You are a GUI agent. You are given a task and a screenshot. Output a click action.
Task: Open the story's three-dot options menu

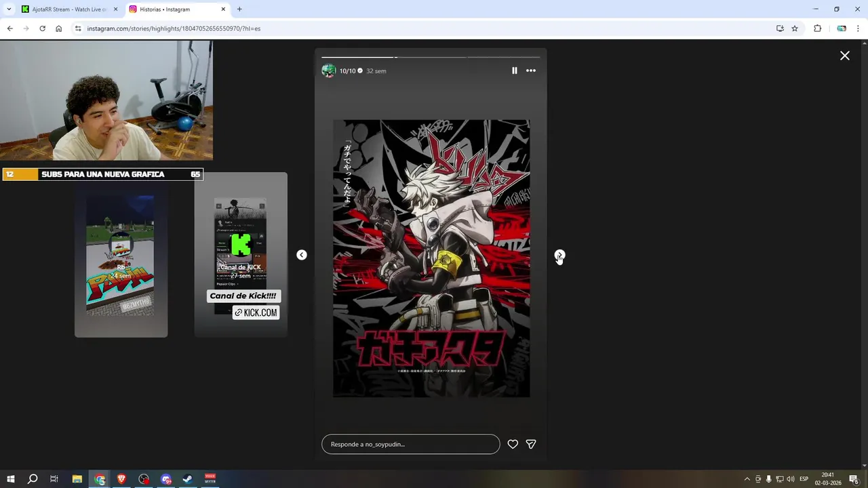pos(531,70)
